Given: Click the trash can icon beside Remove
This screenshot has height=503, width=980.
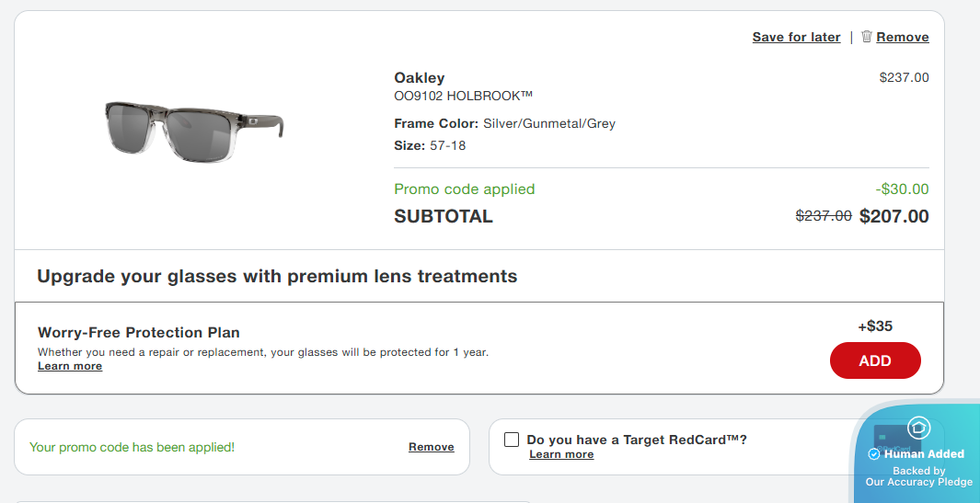Looking at the screenshot, I should click(867, 37).
